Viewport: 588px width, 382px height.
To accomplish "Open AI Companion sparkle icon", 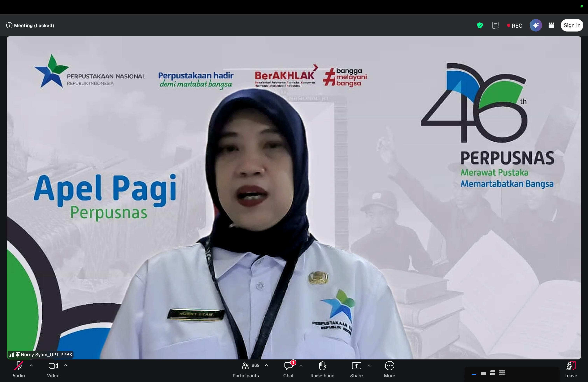I will [536, 25].
